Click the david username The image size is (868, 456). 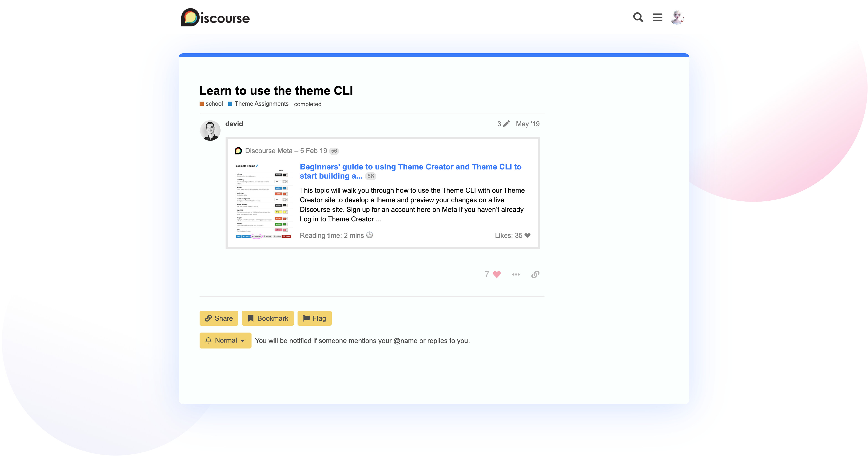[234, 124]
